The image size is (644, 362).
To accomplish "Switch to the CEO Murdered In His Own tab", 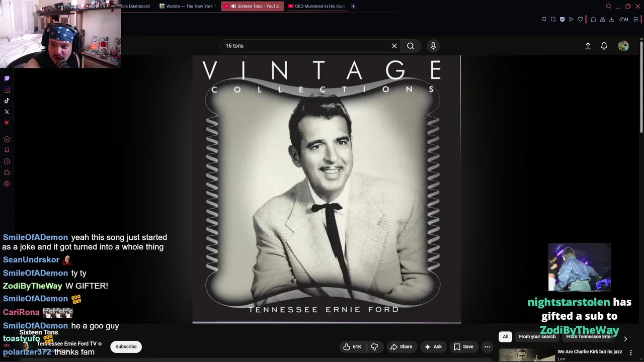I will pyautogui.click(x=316, y=6).
